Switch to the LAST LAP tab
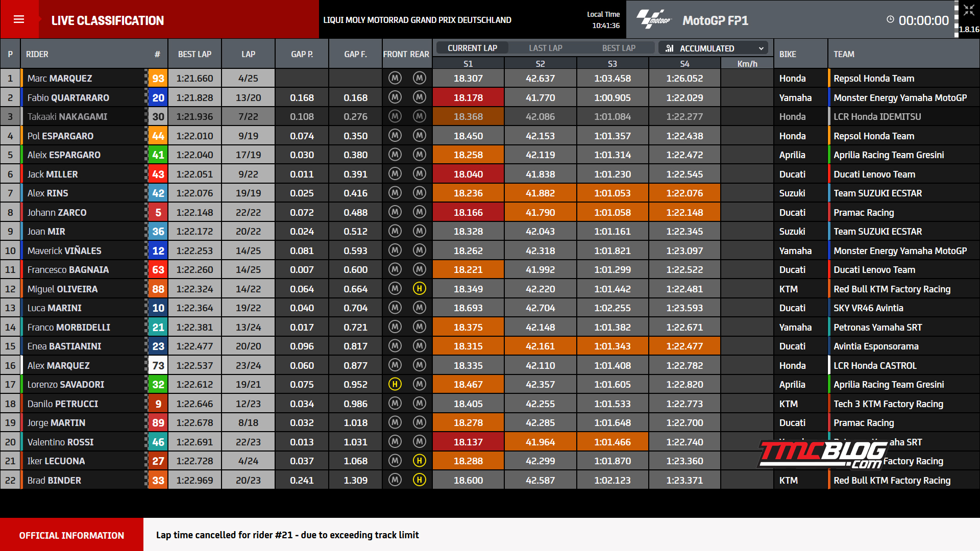This screenshot has width=980, height=551. tap(545, 48)
